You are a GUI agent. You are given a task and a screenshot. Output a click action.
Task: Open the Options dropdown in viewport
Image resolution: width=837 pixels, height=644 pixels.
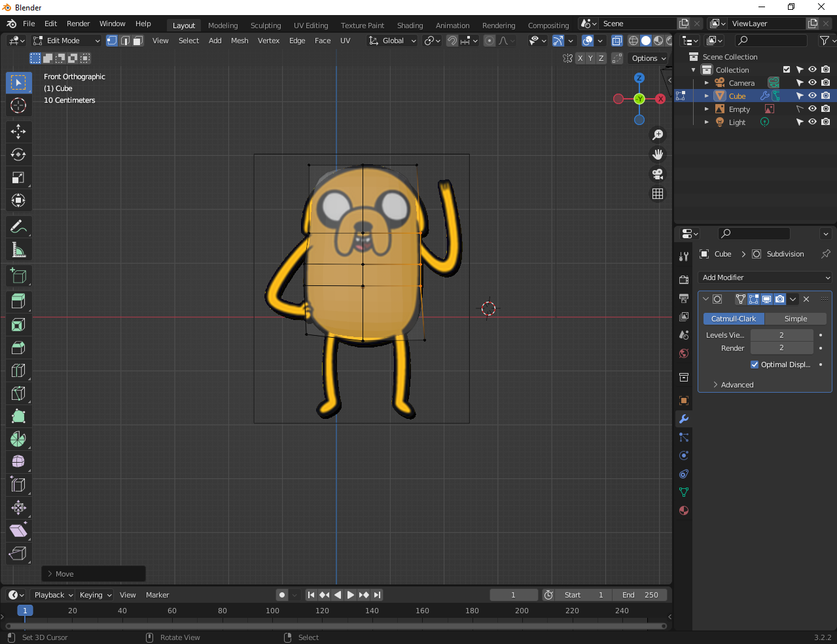648,58
